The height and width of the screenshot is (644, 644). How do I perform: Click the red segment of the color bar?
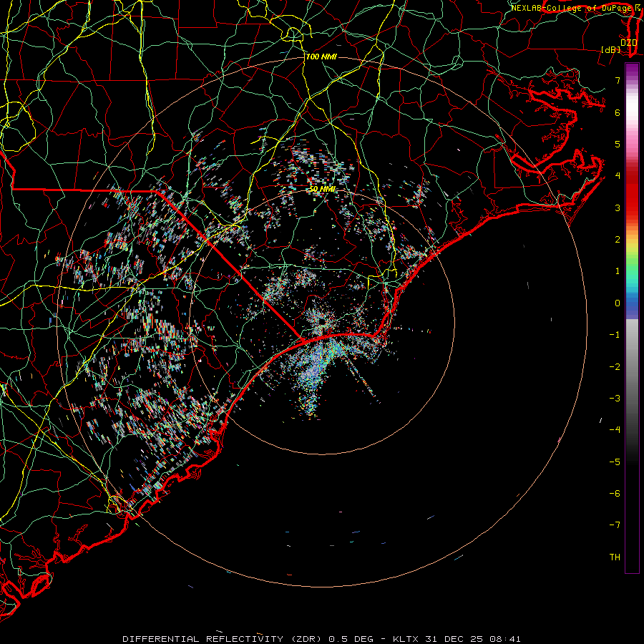[x=632, y=193]
